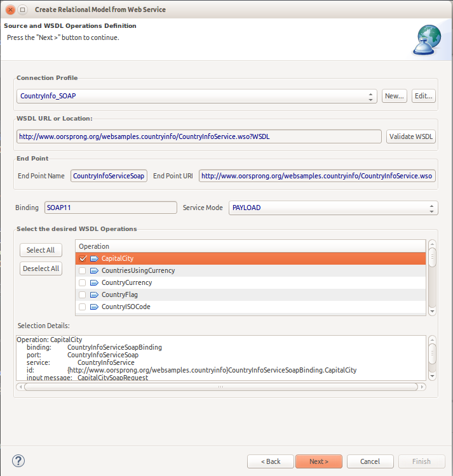The image size is (453, 476).
Task: Click the Validate WSDL button
Action: (411, 136)
